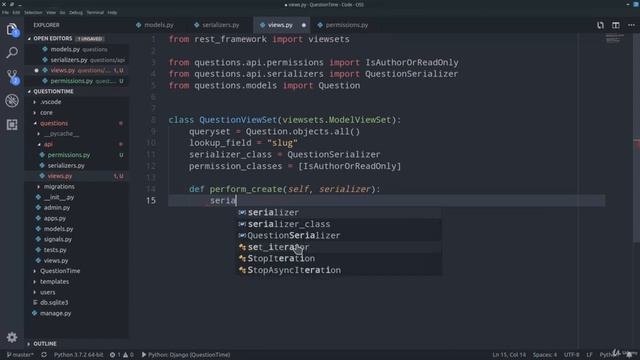Open permissions.py in the api folder
Image resolution: width=640 pixels, height=360 pixels.
(69, 155)
